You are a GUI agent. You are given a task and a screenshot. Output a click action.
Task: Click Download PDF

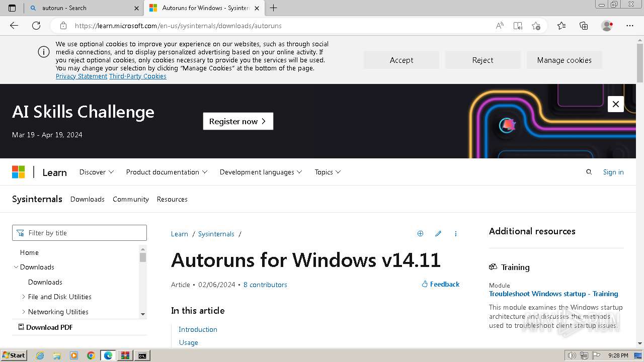click(45, 327)
